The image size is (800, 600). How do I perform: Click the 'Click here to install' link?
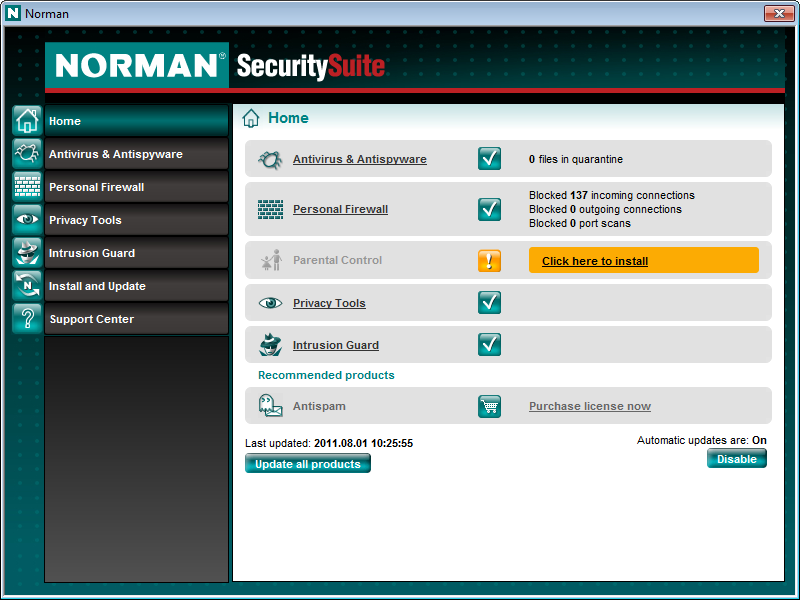595,261
